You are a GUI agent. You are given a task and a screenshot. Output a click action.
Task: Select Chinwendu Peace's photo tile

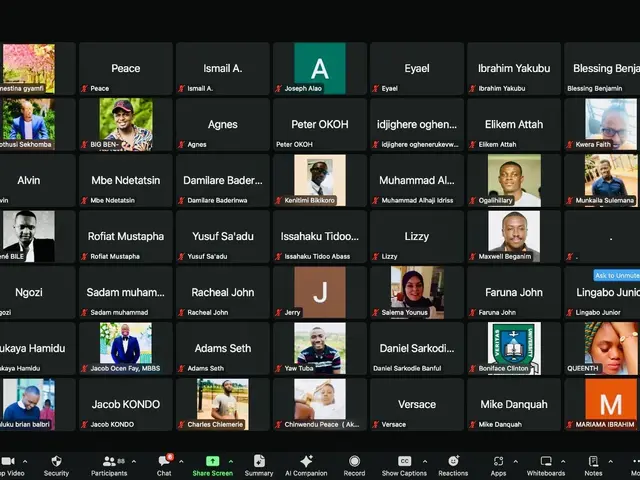tap(320, 404)
